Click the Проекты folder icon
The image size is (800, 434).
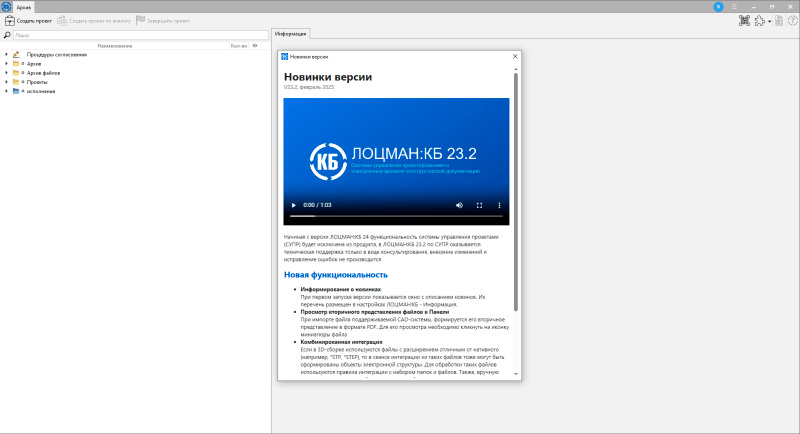[16, 82]
